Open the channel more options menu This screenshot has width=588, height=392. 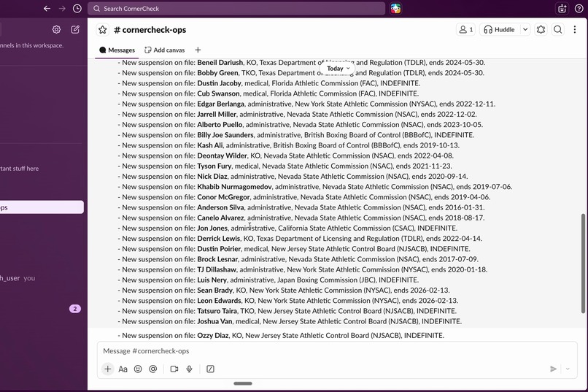pos(574,29)
